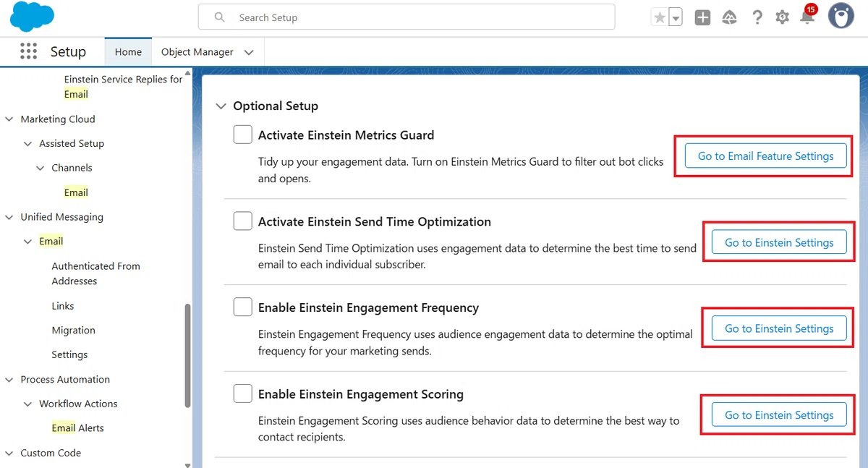Collapse the Unified Messaging tree node
868x468 pixels.
coord(9,217)
